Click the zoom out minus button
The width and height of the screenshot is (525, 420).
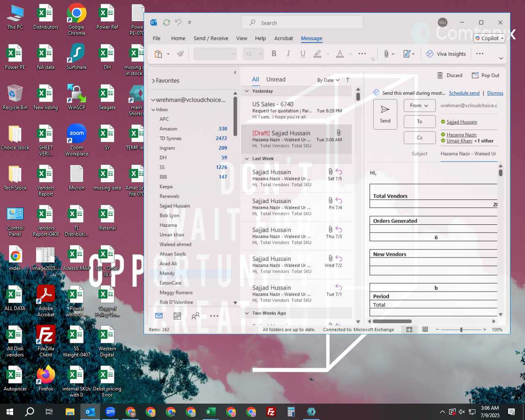(437, 329)
